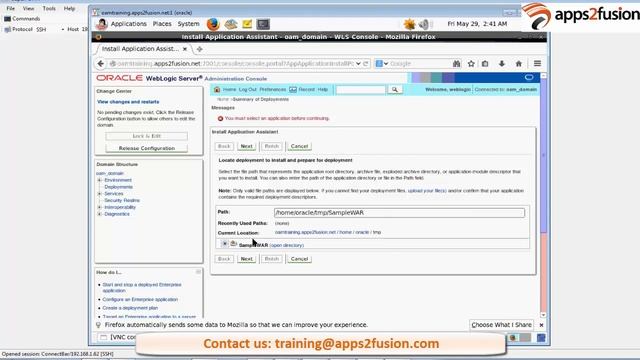The image size is (640, 360).
Task: Click the WebLogic Home house icon
Action: tap(217, 89)
